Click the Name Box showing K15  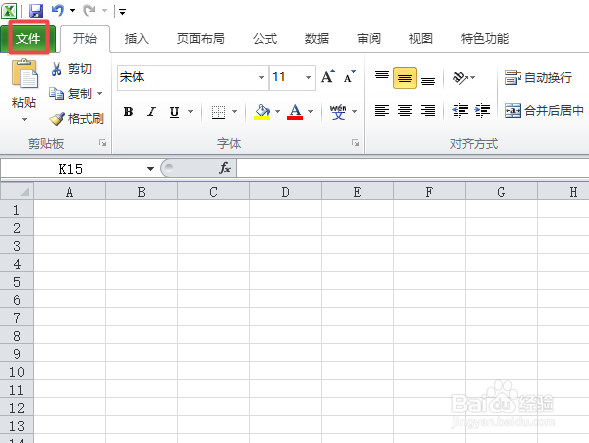click(x=70, y=169)
